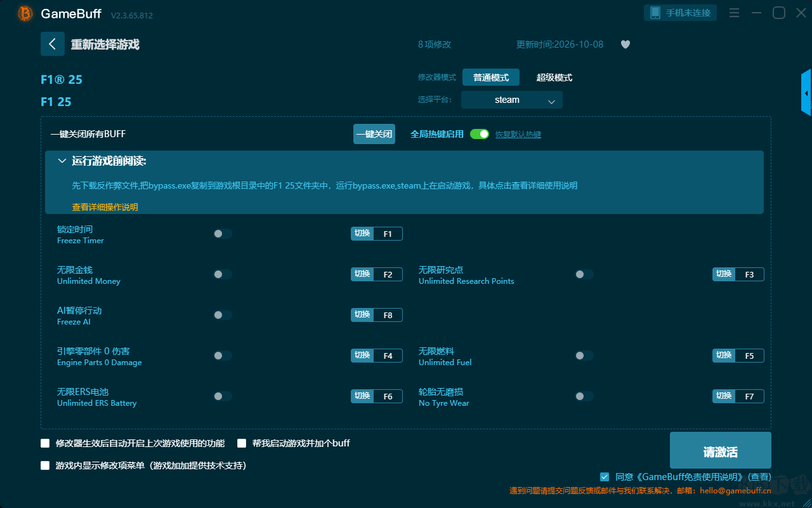This screenshot has width=812, height=508.
Task: Click the F3 hotkey field for Research Points
Action: tap(749, 274)
